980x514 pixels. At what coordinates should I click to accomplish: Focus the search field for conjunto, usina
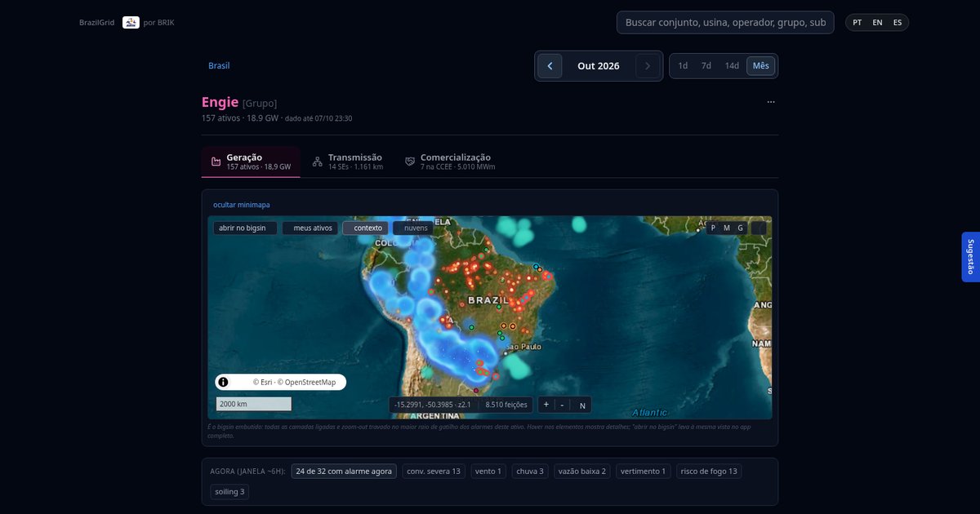coord(725,22)
